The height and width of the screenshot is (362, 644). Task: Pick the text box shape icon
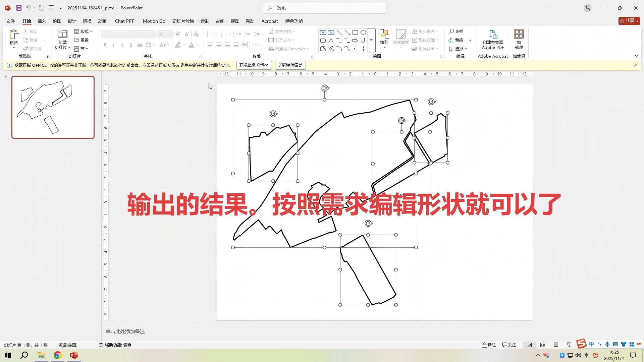pos(323,33)
